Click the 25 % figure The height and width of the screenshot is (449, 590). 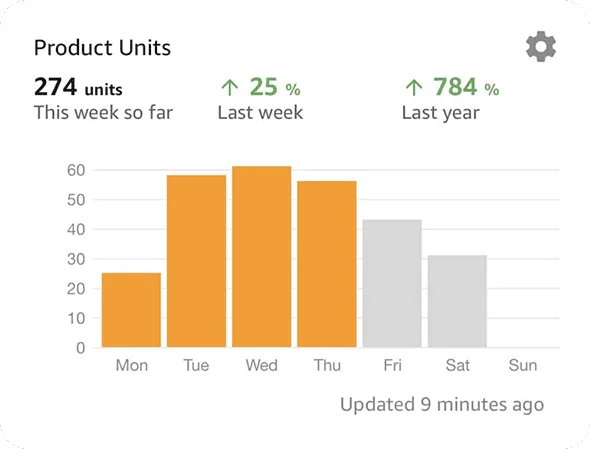point(275,87)
